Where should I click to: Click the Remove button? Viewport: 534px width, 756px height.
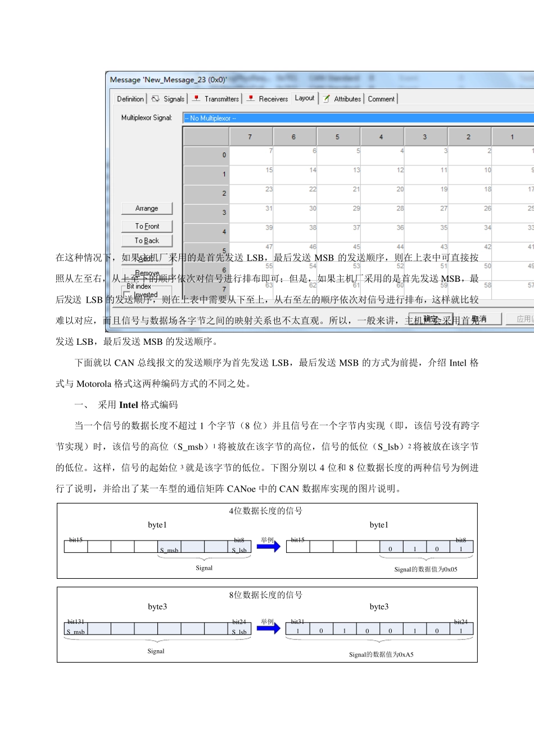click(x=147, y=273)
